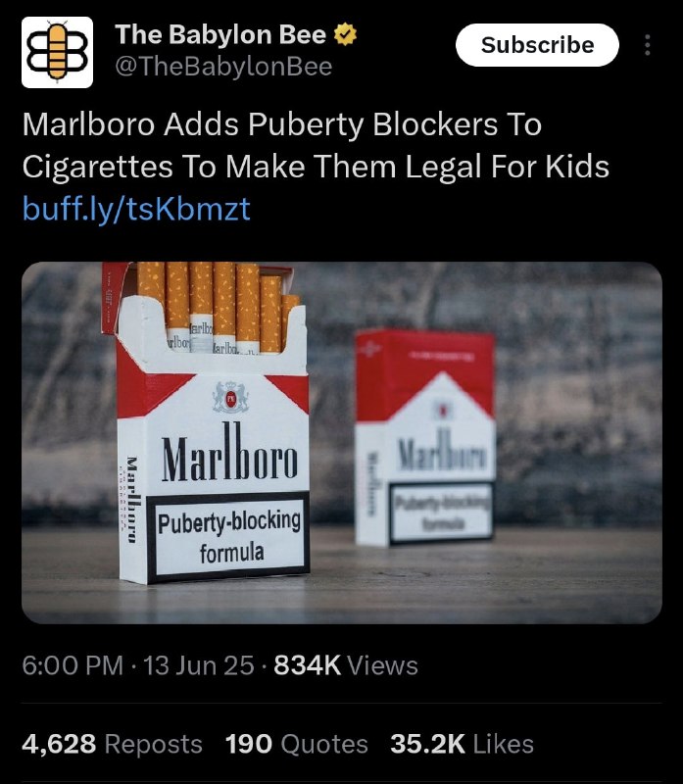Click the Marlboro puberty blockers headline text
683x784 pixels.
tap(316, 145)
